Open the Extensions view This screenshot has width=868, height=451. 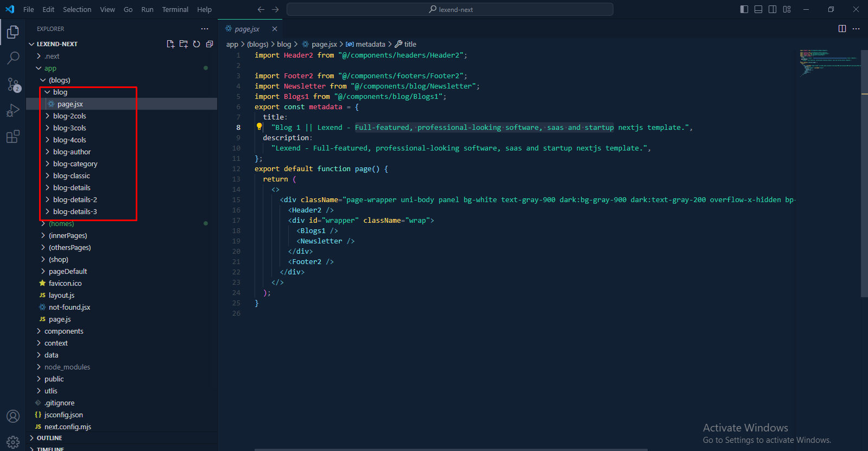point(13,136)
